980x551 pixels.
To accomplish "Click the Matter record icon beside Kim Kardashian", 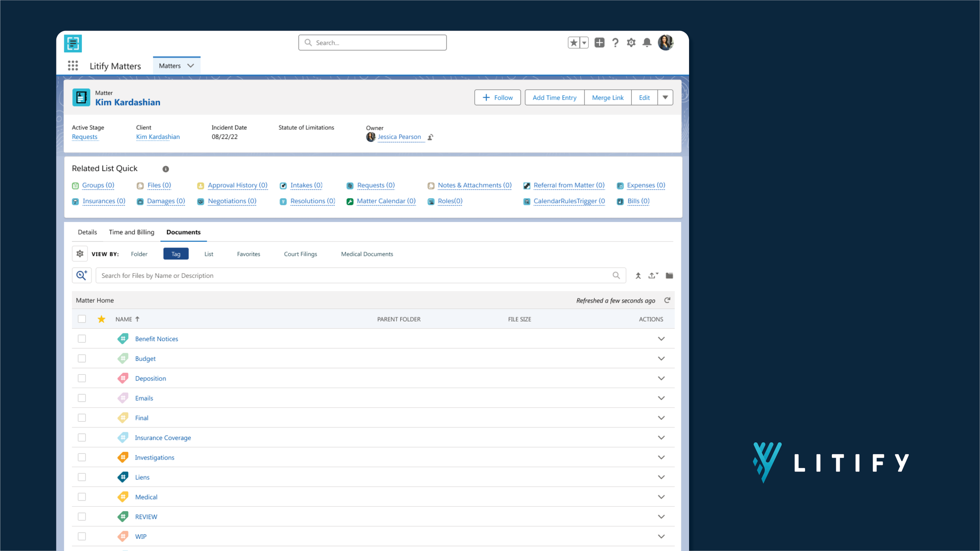I will point(81,98).
